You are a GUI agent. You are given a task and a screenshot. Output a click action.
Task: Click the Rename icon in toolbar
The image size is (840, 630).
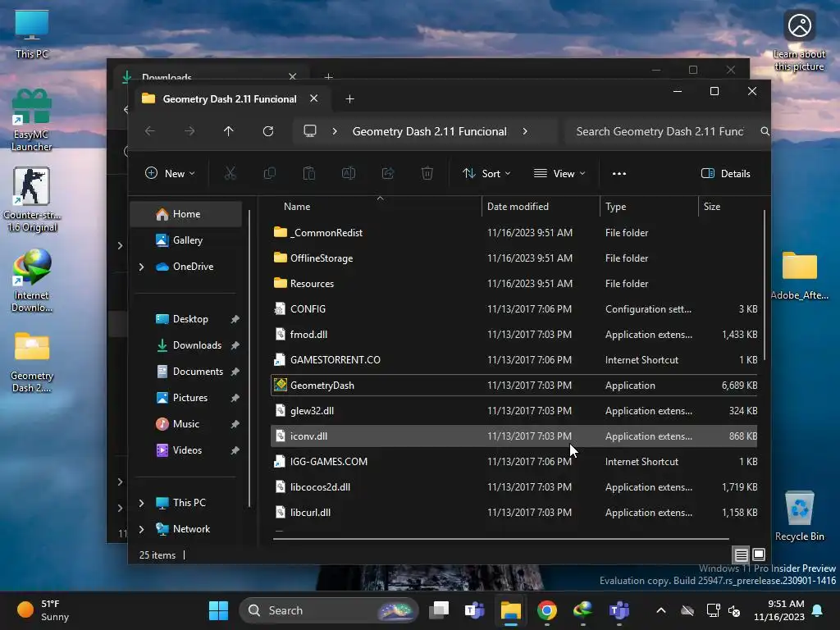coord(349,174)
